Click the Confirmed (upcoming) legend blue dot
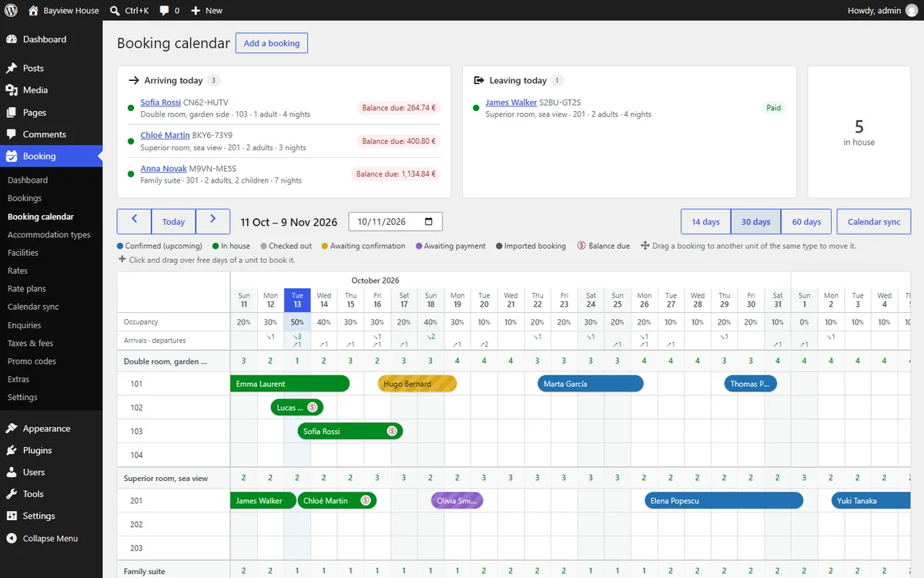 point(120,246)
